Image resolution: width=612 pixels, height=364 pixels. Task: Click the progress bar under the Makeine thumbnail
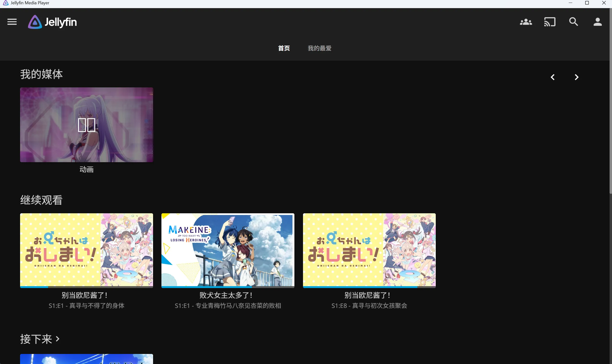(228, 287)
